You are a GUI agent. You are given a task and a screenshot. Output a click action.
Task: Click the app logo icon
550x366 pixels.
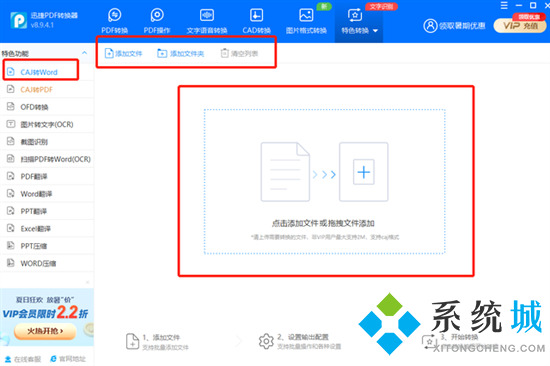pos(19,20)
